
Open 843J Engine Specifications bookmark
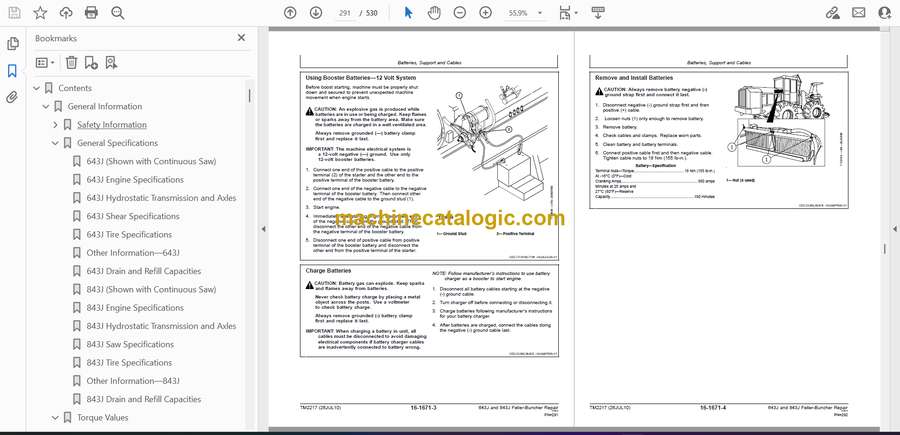(x=135, y=308)
